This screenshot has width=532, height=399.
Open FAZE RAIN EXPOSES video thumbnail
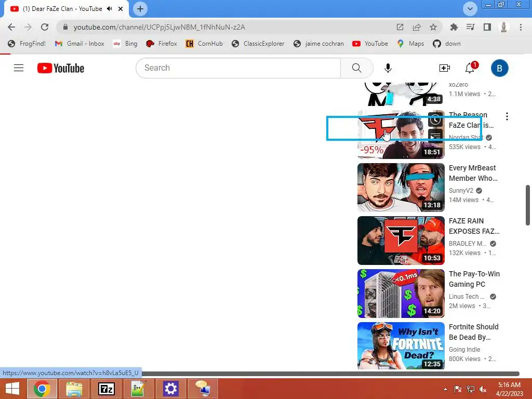(x=401, y=240)
